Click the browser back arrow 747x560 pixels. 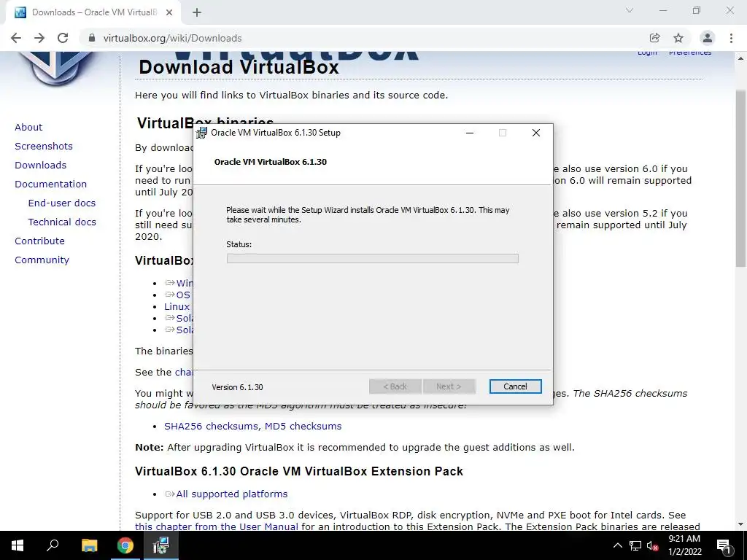click(x=16, y=38)
